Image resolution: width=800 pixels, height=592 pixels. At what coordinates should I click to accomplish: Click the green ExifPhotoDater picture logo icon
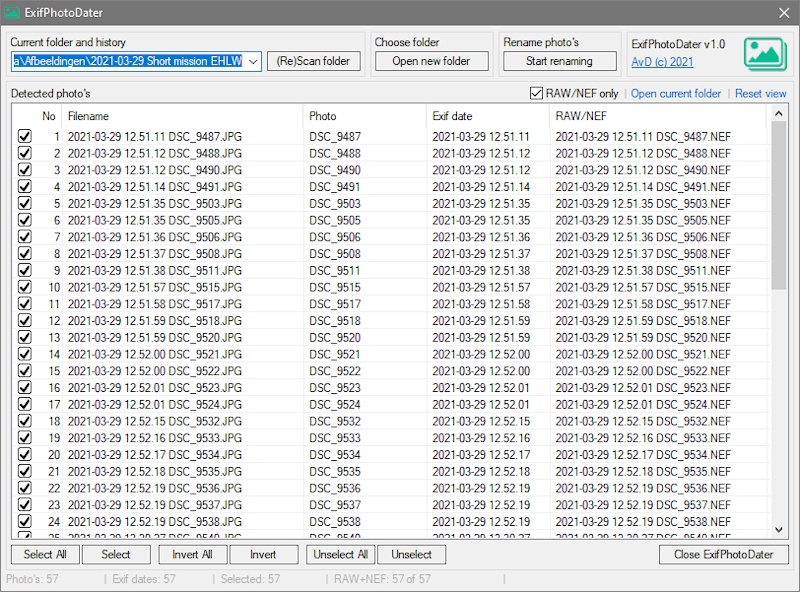click(x=764, y=54)
